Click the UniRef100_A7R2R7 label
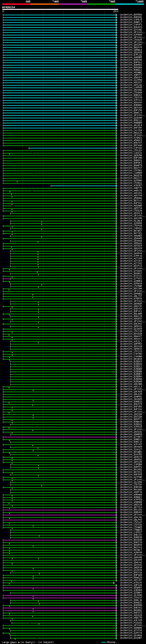 tap(131, 186)
